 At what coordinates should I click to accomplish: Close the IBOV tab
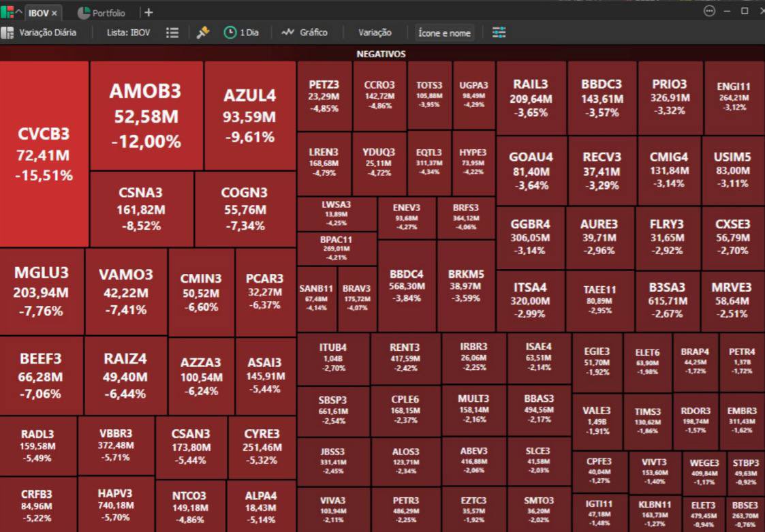(x=54, y=13)
